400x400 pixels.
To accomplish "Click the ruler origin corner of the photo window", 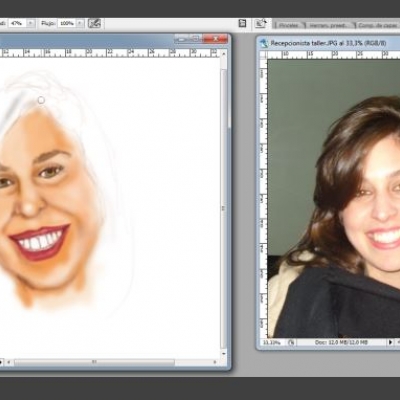I will coord(263,55).
